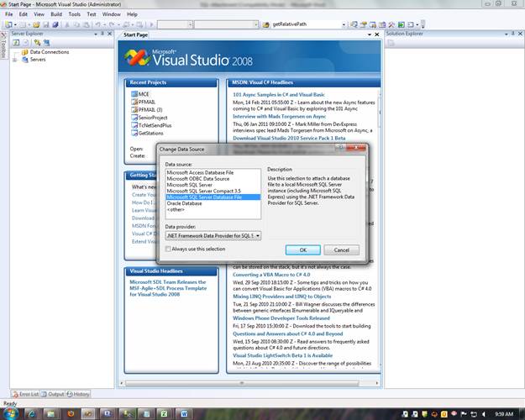525x420 pixels.
Task: Click the Open File folder icon
Action: point(36,24)
